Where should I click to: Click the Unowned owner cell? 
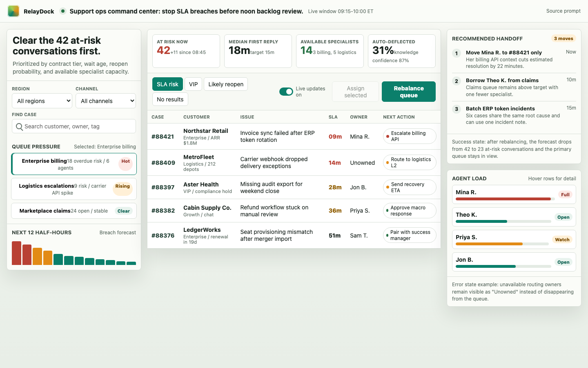(362, 163)
